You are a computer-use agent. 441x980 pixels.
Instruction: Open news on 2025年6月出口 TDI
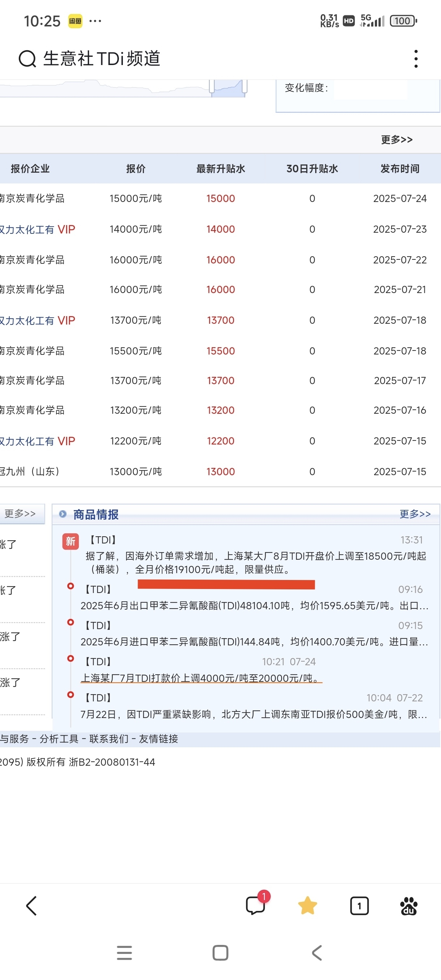tap(254, 605)
